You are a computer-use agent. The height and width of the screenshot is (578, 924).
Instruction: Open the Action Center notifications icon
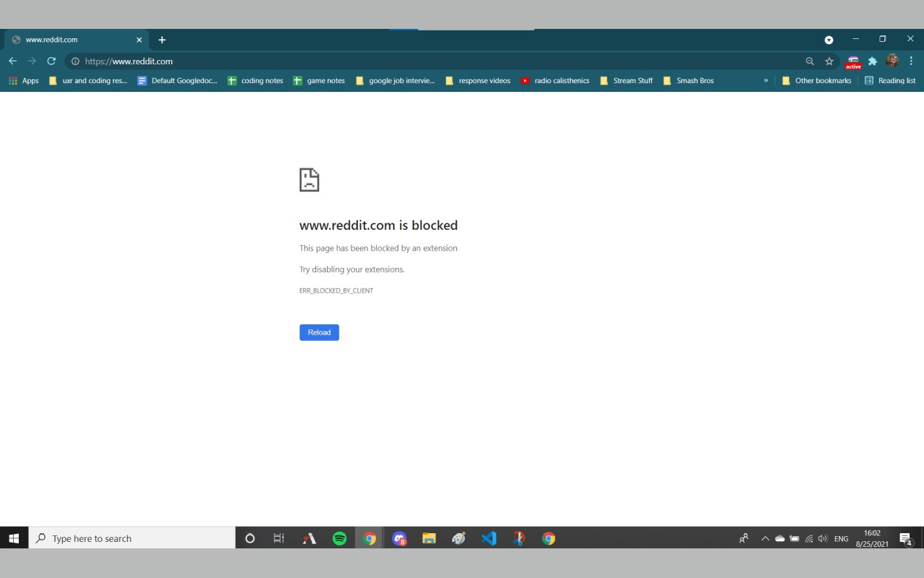906,539
